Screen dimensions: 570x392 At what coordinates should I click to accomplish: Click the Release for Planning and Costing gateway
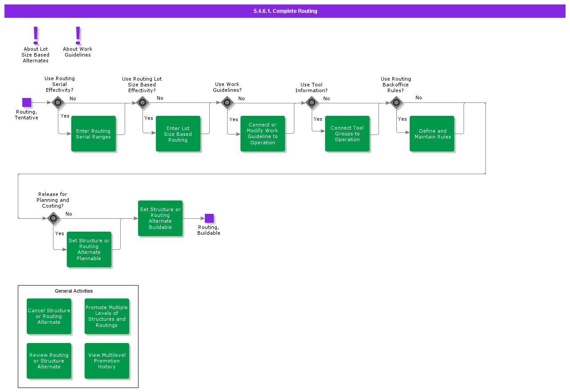click(x=53, y=218)
